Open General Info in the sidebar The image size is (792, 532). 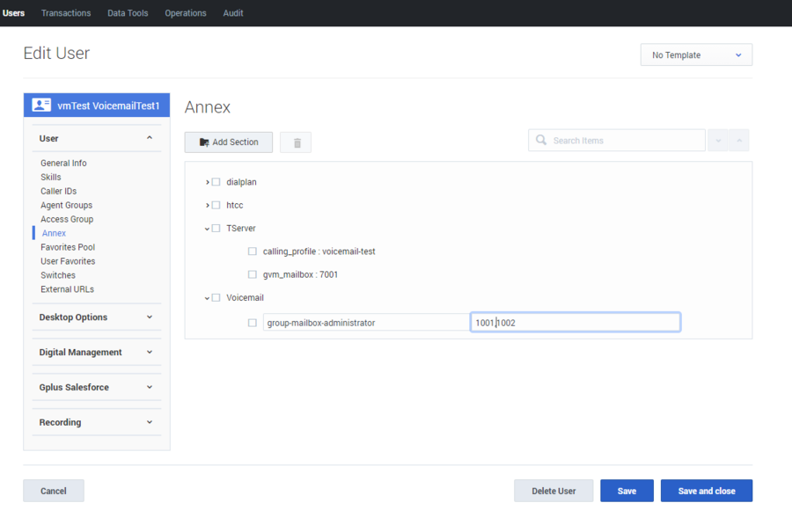(x=63, y=163)
